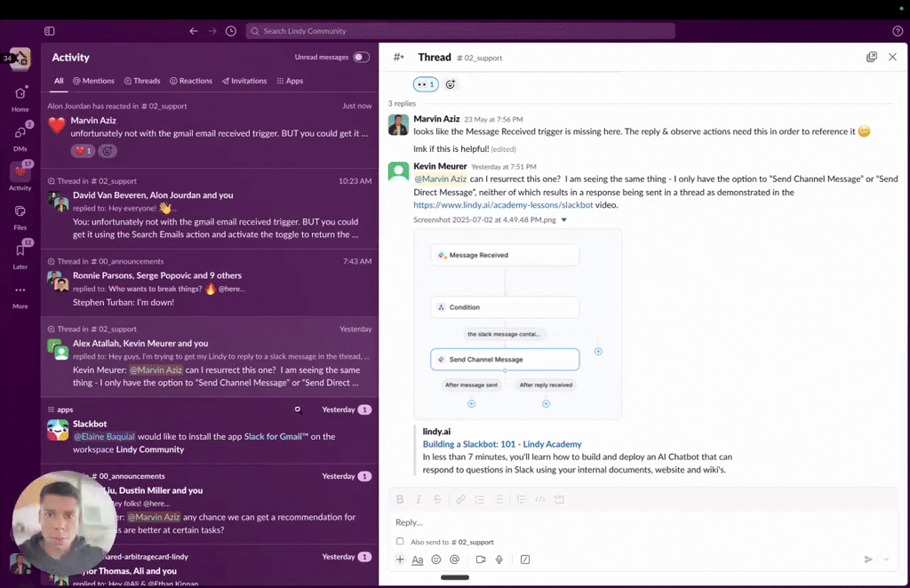
Task: Click the video clip camera icon
Action: (480, 560)
